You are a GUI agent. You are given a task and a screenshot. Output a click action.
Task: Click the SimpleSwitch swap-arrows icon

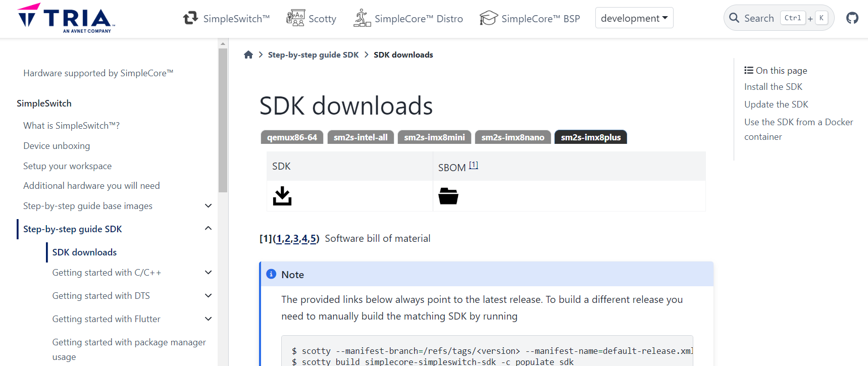coord(190,18)
